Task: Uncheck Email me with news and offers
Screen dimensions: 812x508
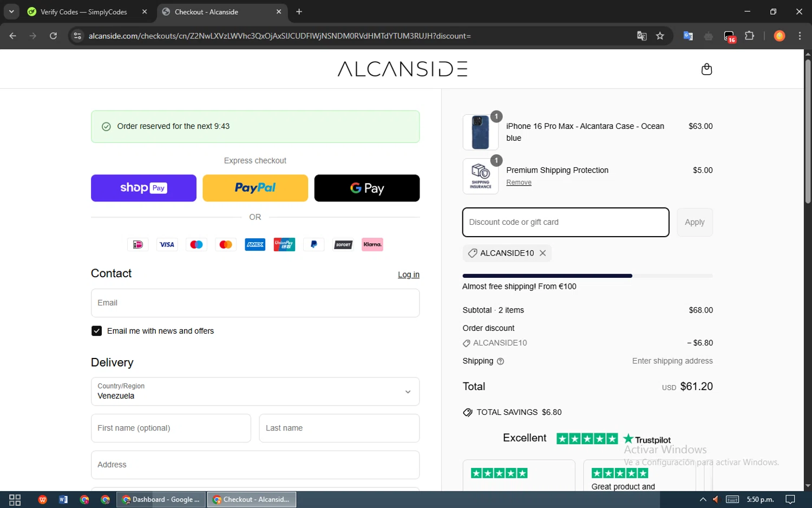Action: coord(97,331)
